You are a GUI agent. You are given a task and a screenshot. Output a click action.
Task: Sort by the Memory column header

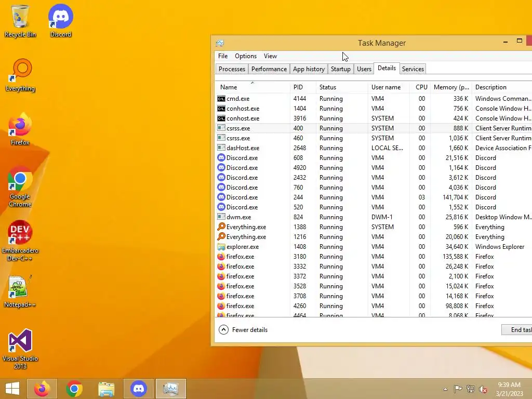pyautogui.click(x=451, y=87)
